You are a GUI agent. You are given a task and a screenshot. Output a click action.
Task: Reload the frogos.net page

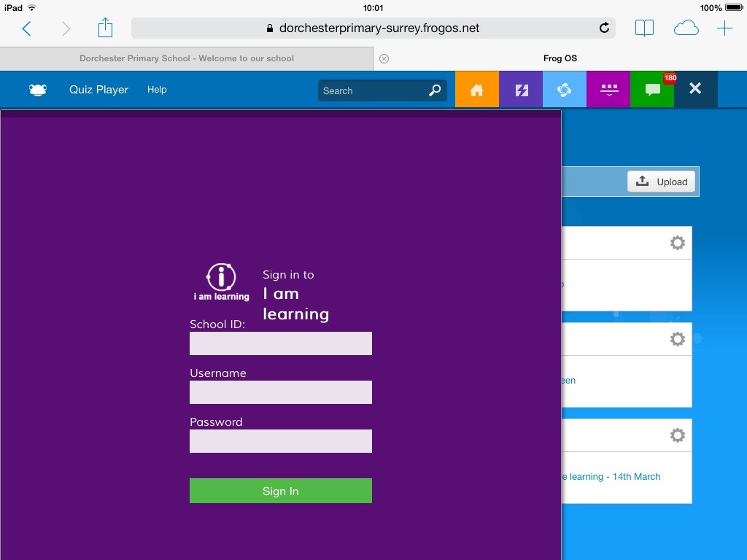[604, 28]
